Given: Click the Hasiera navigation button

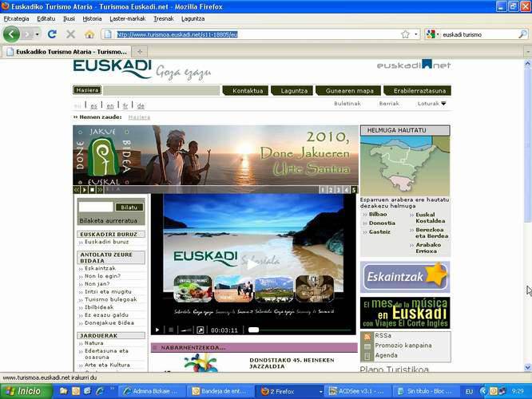Looking at the screenshot, I should (87, 90).
